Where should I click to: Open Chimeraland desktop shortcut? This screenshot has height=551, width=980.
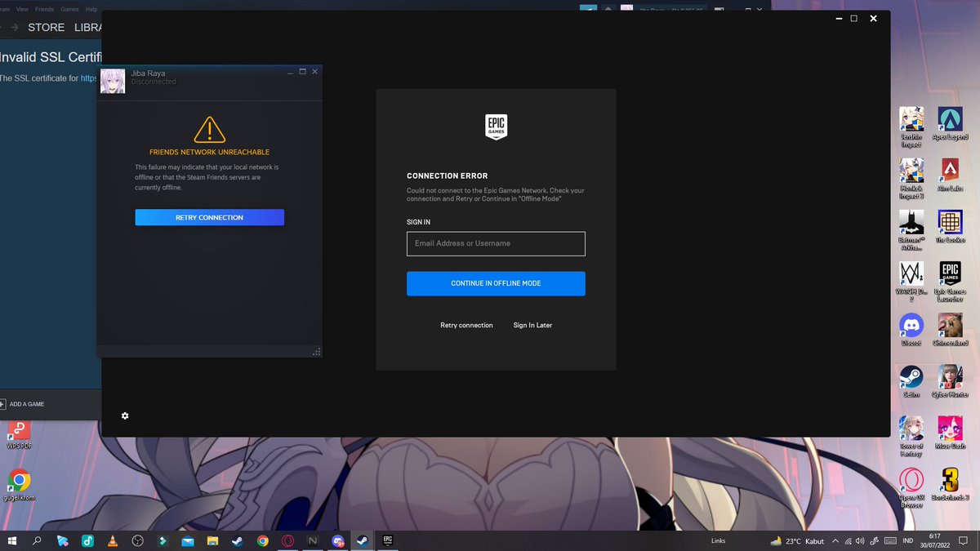click(x=950, y=330)
